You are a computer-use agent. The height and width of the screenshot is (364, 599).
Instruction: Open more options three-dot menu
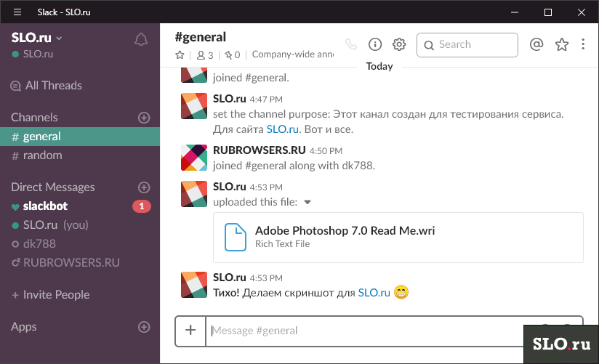pos(583,44)
